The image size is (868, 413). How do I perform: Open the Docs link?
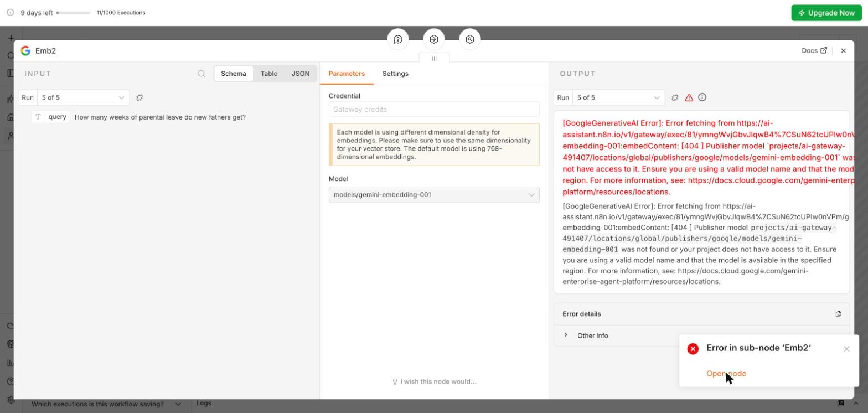click(814, 50)
